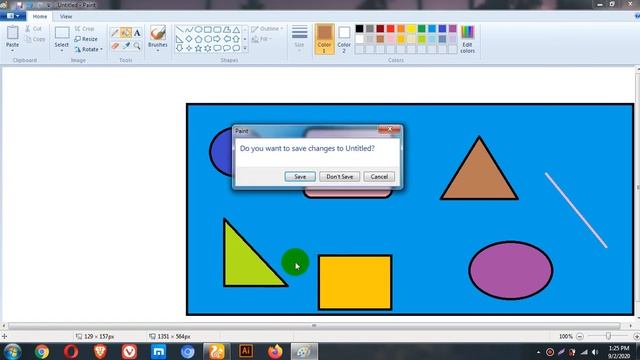Click the horizontal canvas scrollbar
The width and height of the screenshot is (640, 360).
point(314,326)
